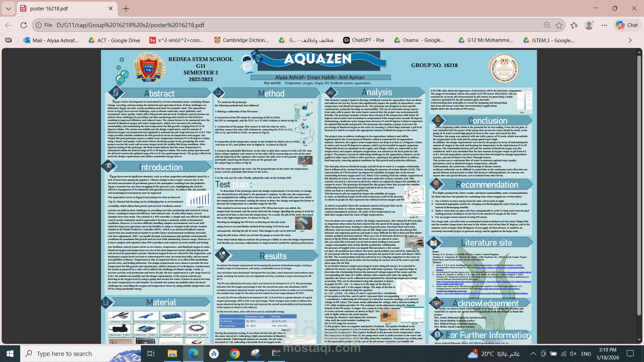Refresh the poster PDF page
The image size is (644, 362).
[x=23, y=25]
